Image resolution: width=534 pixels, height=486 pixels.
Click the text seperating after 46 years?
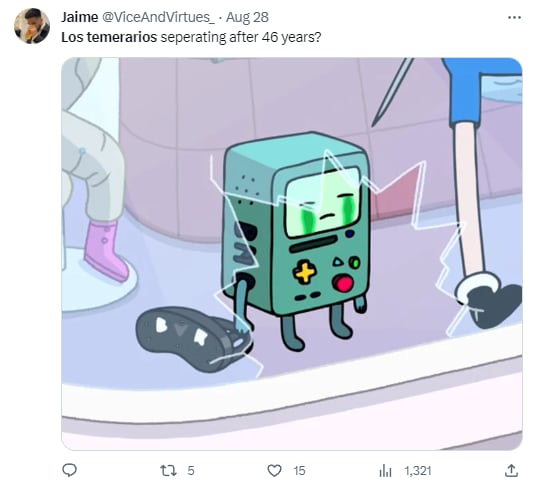241,37
